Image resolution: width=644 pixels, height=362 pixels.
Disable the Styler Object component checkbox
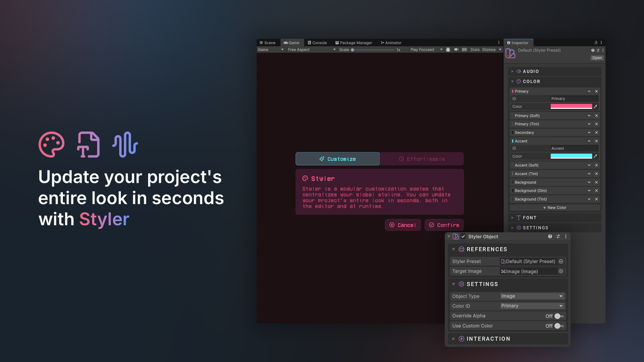pyautogui.click(x=464, y=237)
